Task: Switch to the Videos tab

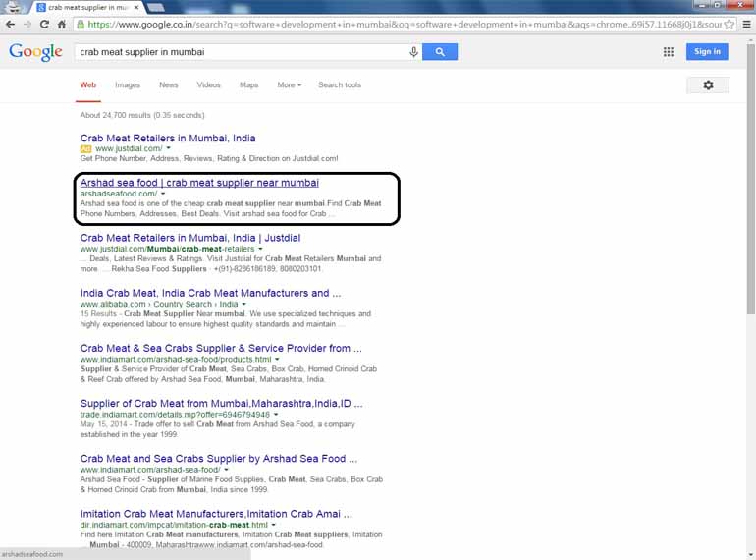Action: pos(208,84)
